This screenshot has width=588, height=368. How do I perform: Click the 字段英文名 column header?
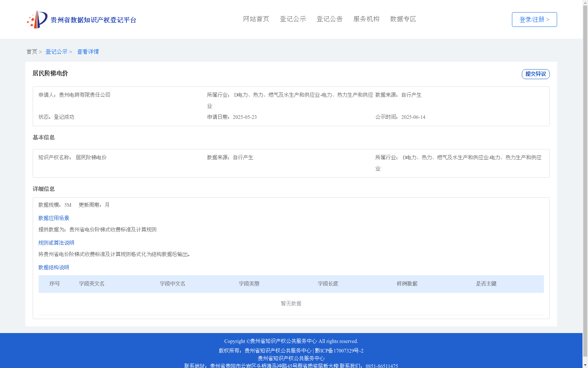point(92,284)
